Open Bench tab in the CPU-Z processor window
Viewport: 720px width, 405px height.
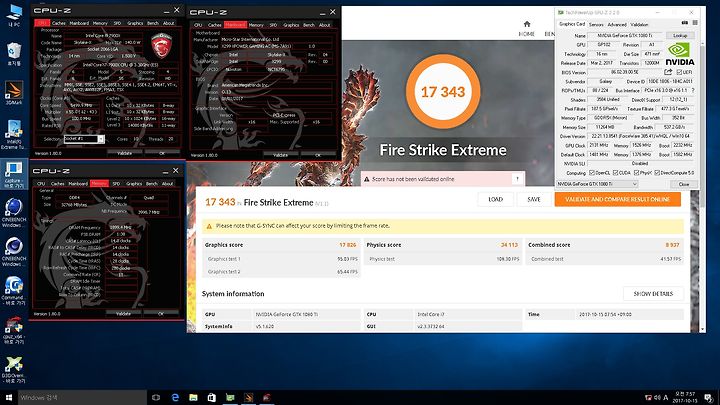153,23
